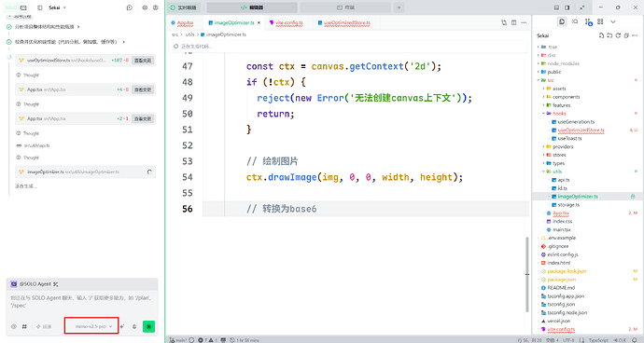This screenshot has height=343, width=644.
Task: Click the main branch in status bar
Action: click(x=178, y=339)
